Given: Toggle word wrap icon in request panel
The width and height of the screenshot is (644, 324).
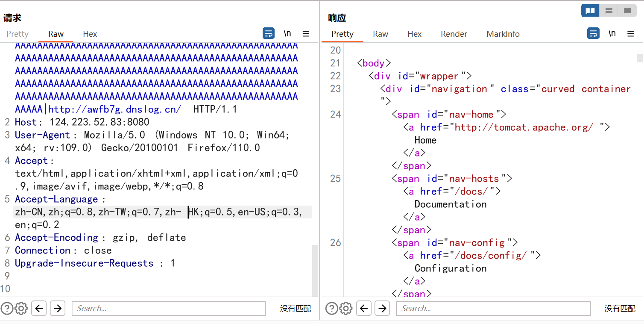Looking at the screenshot, I should coord(269,33).
